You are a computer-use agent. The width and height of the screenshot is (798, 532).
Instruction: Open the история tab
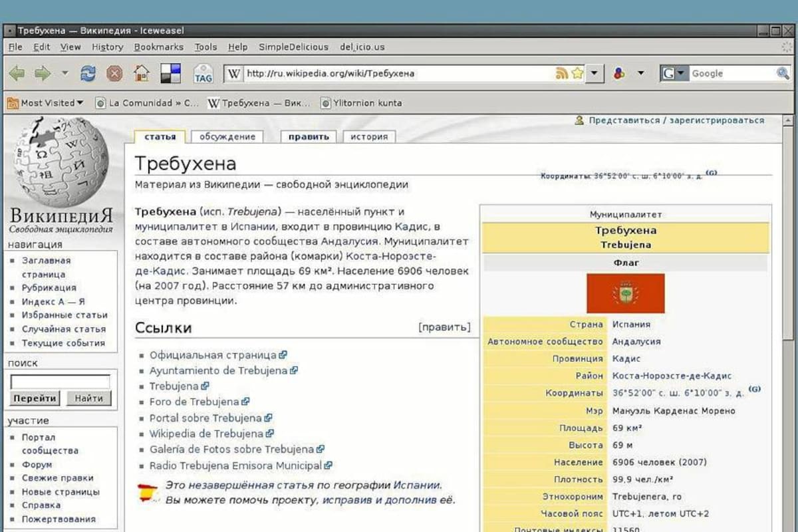point(369,136)
